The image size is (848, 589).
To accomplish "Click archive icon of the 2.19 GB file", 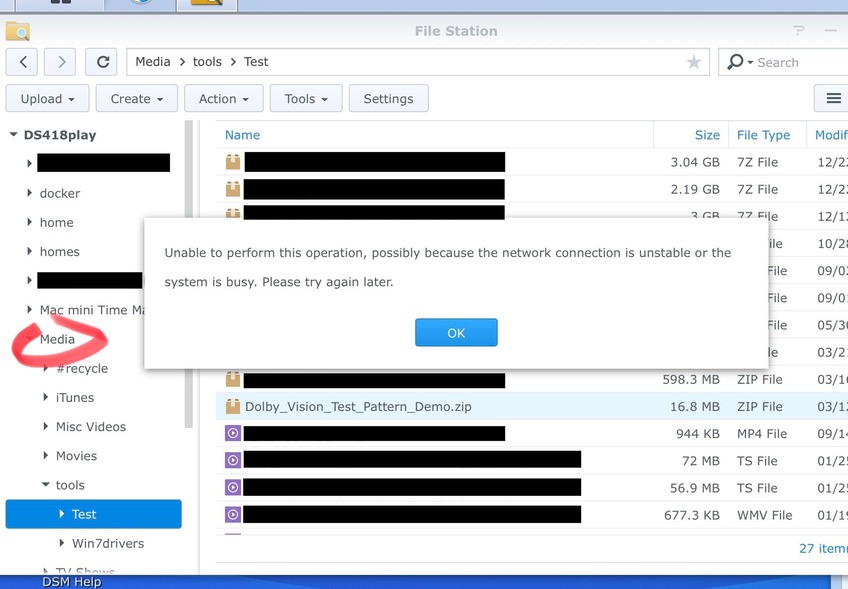I will (x=233, y=189).
